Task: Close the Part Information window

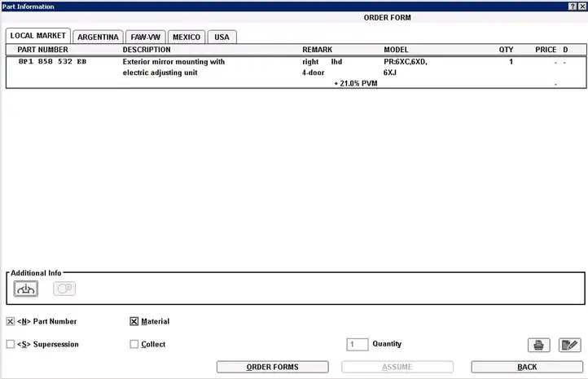Action: coord(582,7)
